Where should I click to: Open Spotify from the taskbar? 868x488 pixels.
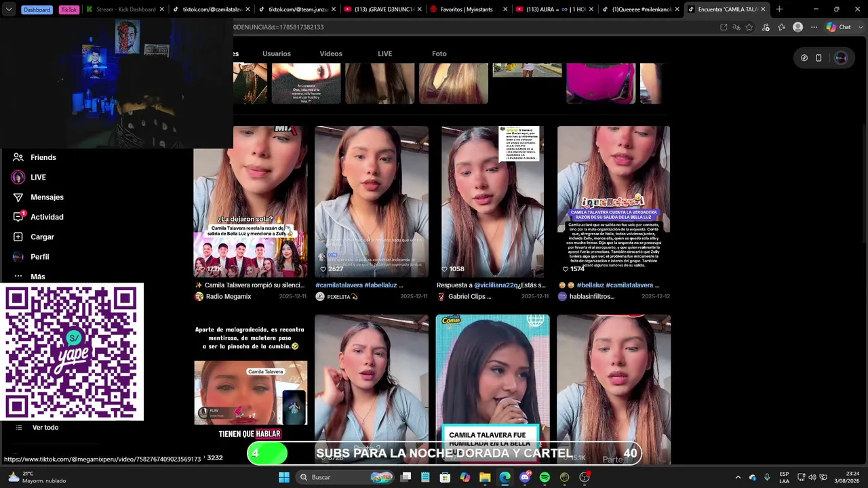(x=545, y=477)
